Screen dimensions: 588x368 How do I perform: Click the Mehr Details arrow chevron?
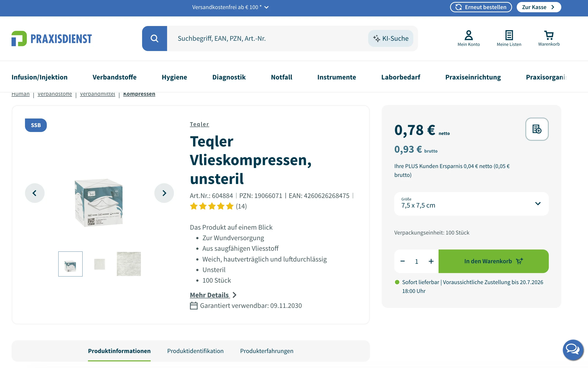coord(234,295)
